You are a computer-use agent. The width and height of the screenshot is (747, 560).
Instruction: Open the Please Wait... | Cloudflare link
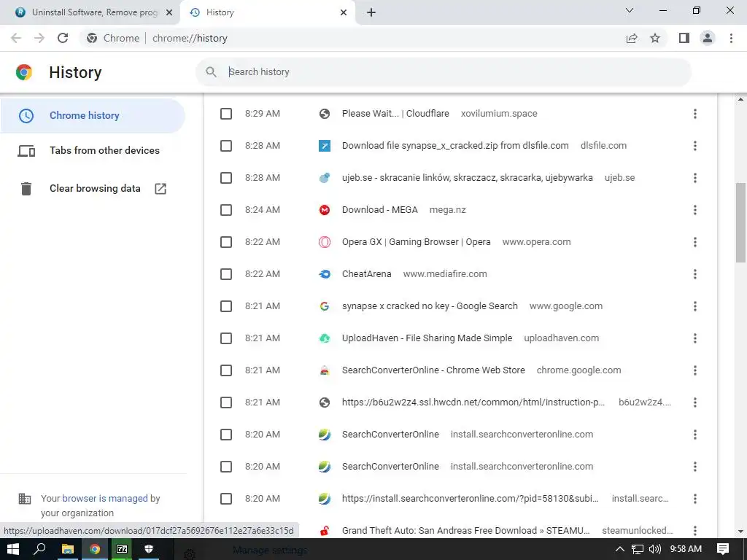pyautogui.click(x=395, y=114)
